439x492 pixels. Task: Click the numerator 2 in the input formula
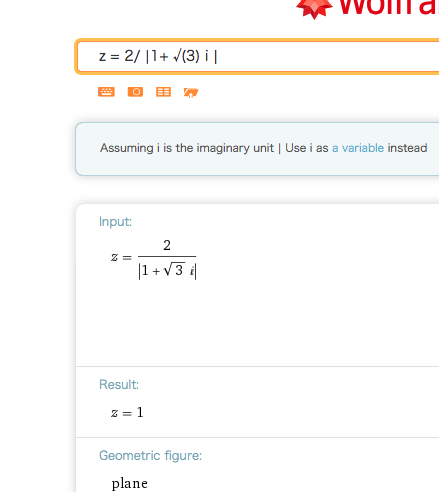click(x=167, y=245)
